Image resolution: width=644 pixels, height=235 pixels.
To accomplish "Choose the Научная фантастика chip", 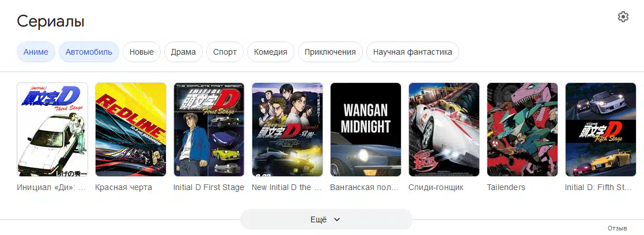I will pyautogui.click(x=412, y=52).
